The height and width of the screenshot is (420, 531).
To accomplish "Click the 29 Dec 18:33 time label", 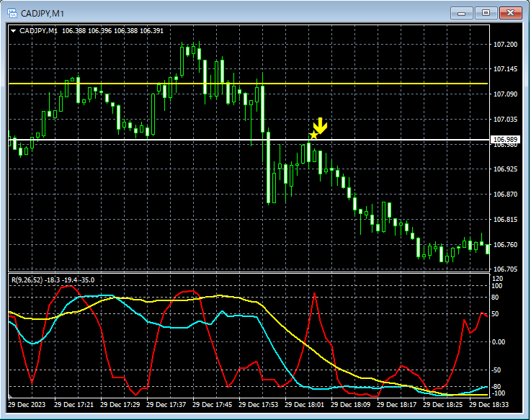I will [x=488, y=405].
